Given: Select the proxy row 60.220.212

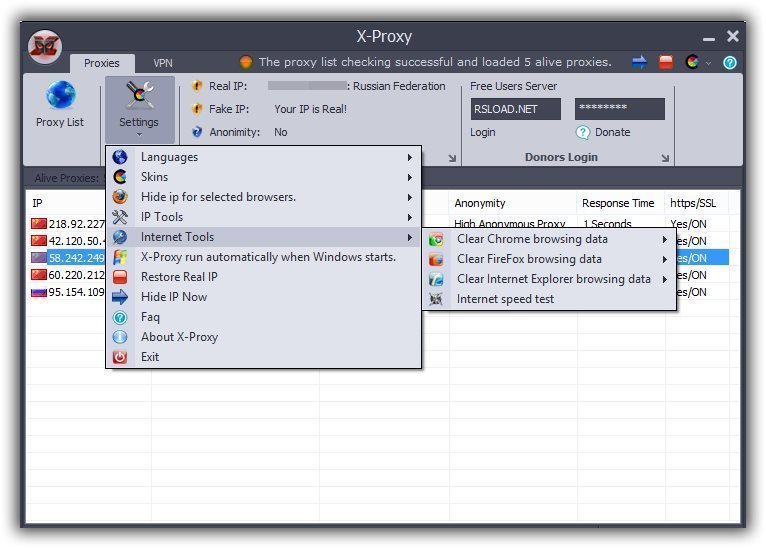Looking at the screenshot, I should (x=68, y=275).
